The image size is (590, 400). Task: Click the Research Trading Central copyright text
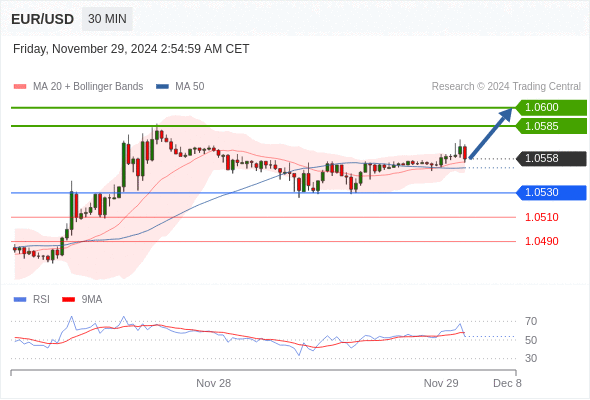point(506,87)
